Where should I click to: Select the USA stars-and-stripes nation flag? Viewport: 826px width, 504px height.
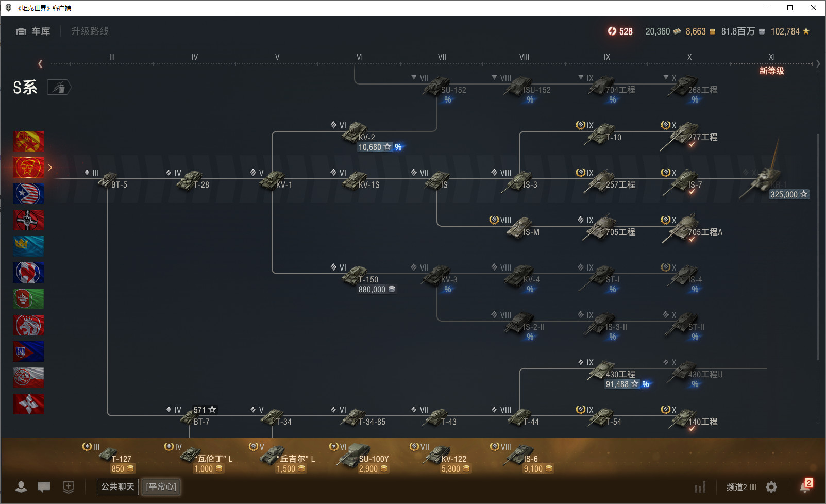pyautogui.click(x=28, y=194)
